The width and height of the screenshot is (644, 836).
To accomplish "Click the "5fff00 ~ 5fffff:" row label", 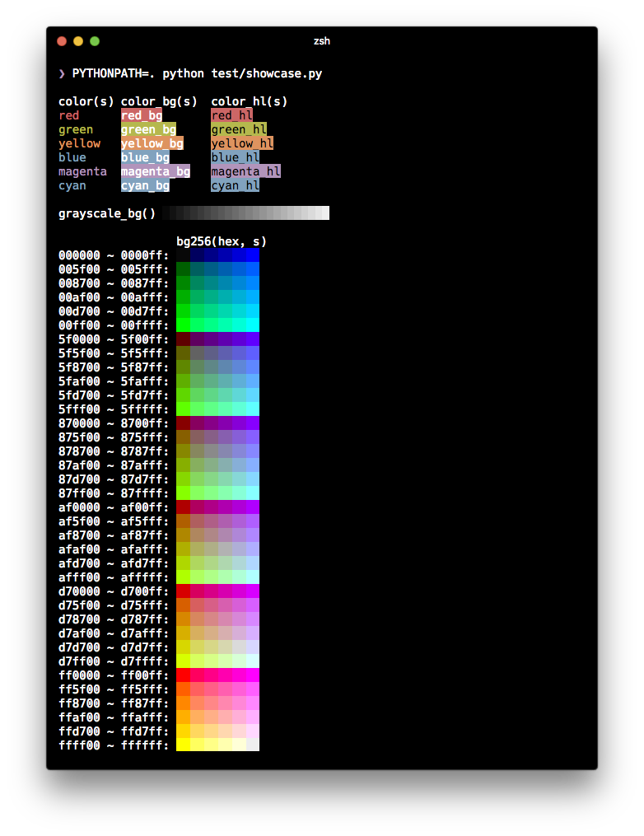I will pyautogui.click(x=114, y=409).
